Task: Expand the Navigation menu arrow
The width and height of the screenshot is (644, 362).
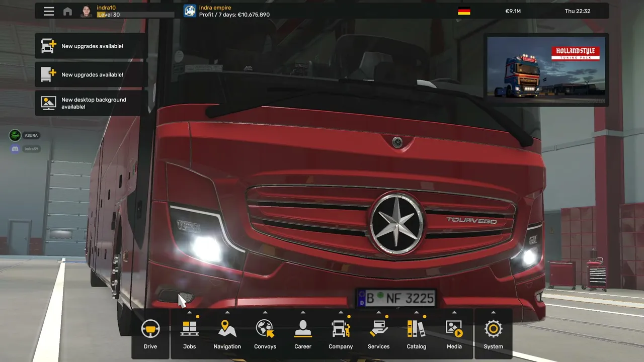Action: point(227,312)
